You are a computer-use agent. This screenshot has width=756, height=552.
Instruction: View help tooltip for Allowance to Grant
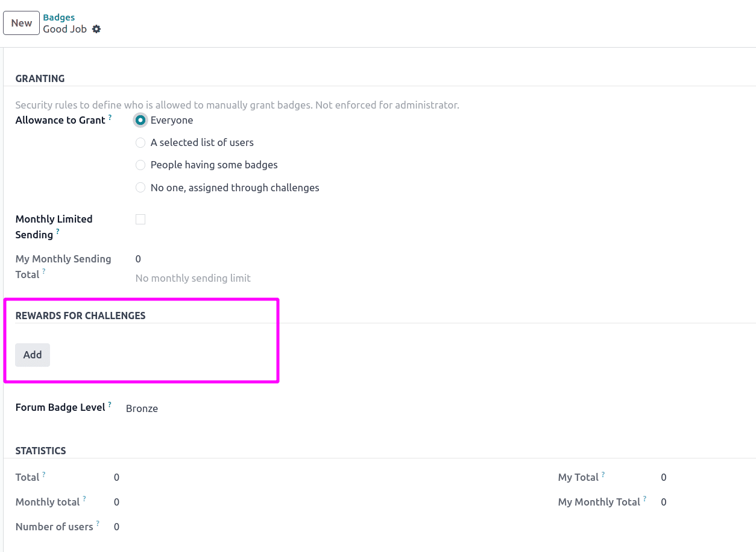pyautogui.click(x=110, y=116)
